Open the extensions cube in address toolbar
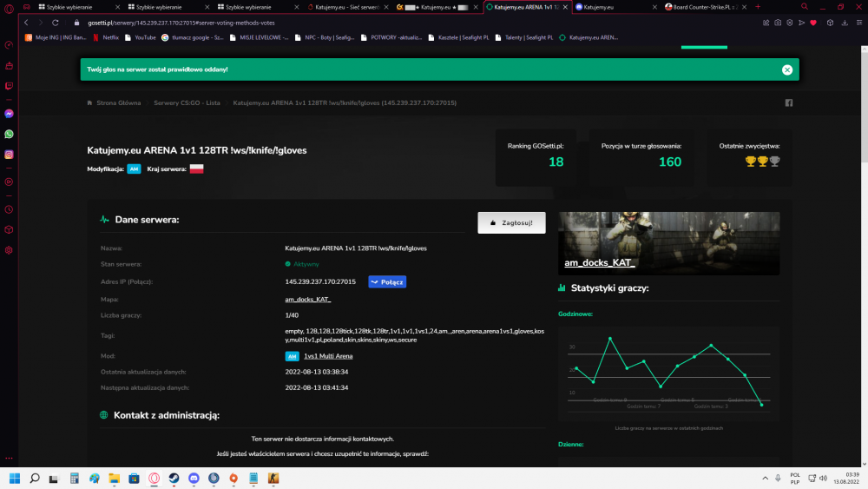Viewport: 868px width, 489px height. [830, 23]
